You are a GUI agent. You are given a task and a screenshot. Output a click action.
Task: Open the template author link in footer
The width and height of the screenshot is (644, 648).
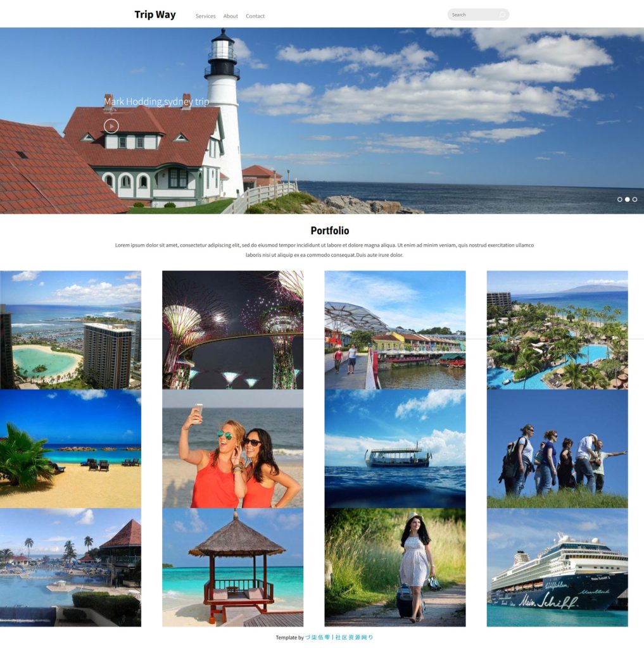point(339,637)
